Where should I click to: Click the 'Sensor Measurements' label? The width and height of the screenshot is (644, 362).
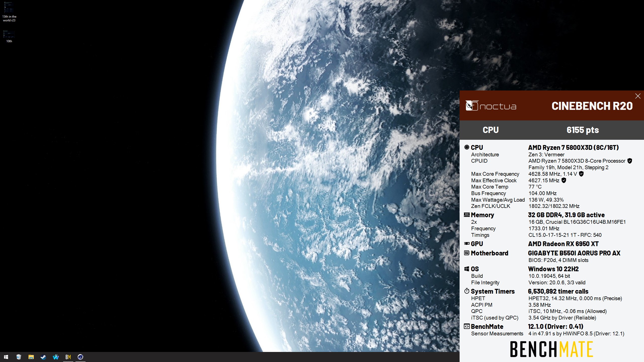497,334
